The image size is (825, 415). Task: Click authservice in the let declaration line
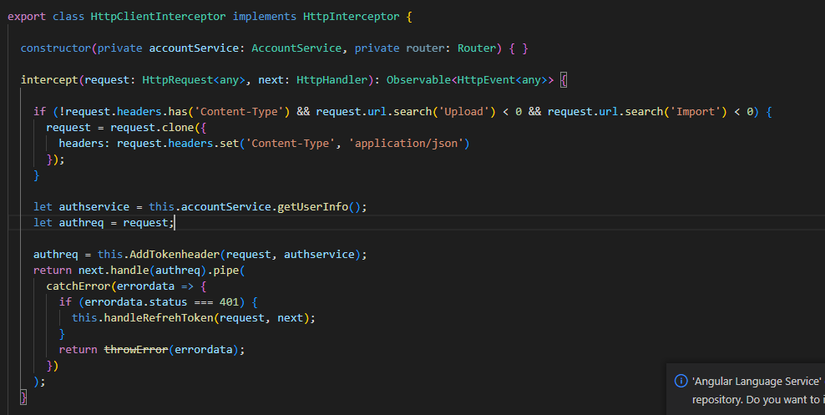[94, 207]
